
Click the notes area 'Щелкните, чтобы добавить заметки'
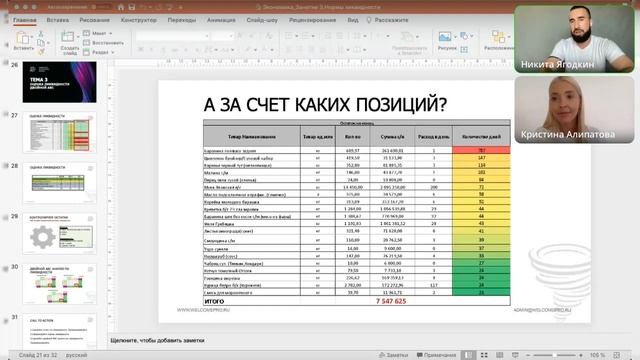157,340
